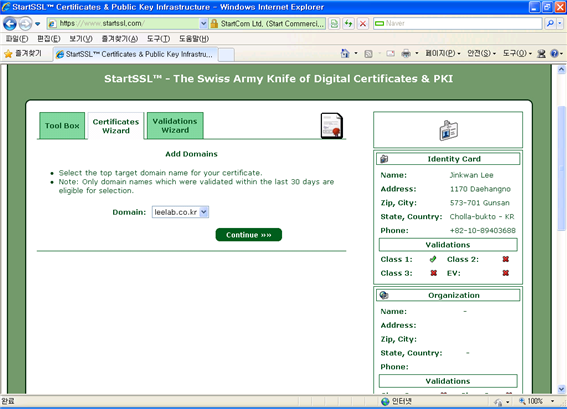
Task: Click the messenger user icon in command bar
Action: [541, 54]
